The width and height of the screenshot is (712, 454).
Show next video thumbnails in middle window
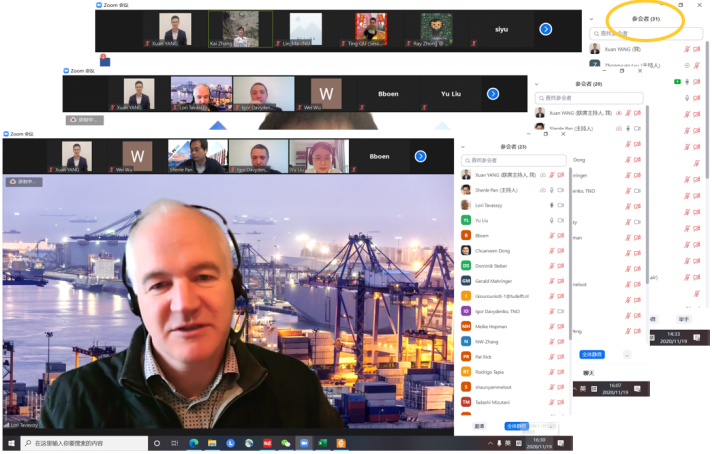493,94
